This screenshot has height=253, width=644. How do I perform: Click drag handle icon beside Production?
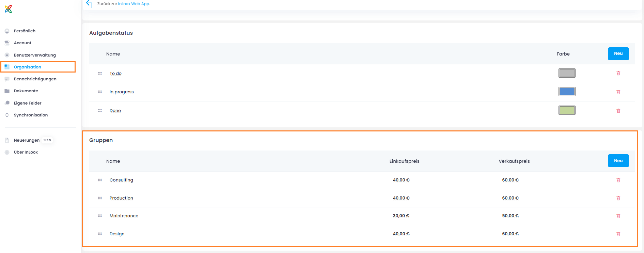[100, 198]
